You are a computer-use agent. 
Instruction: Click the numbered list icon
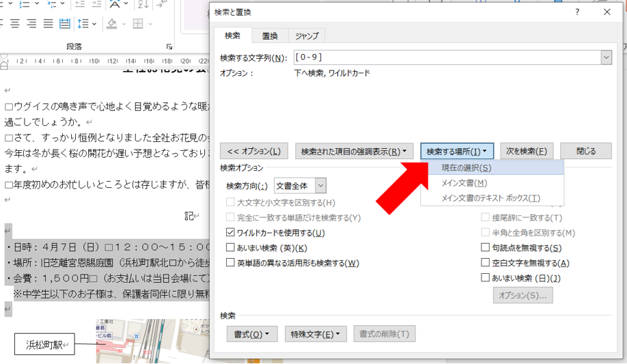(x=25, y=4)
